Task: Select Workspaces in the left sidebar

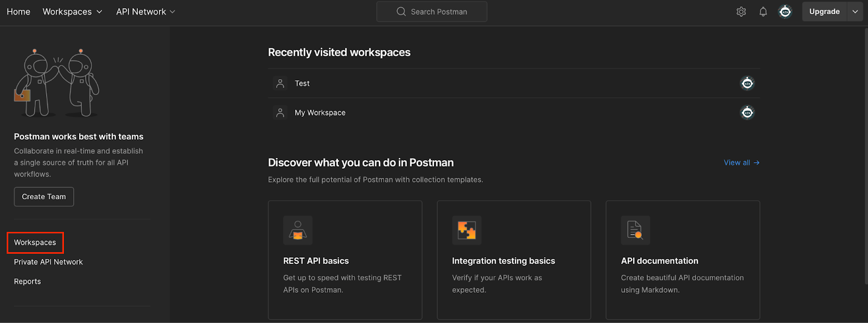Action: coord(35,243)
